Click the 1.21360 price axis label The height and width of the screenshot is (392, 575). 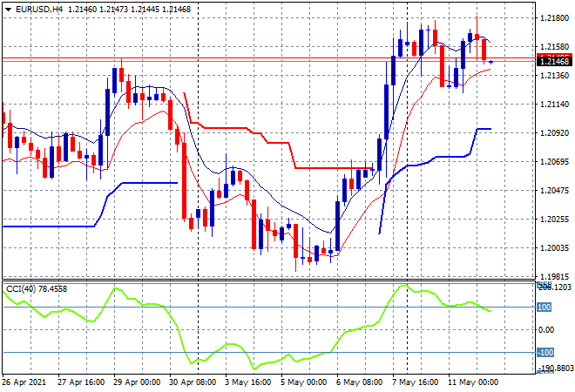[x=554, y=76]
